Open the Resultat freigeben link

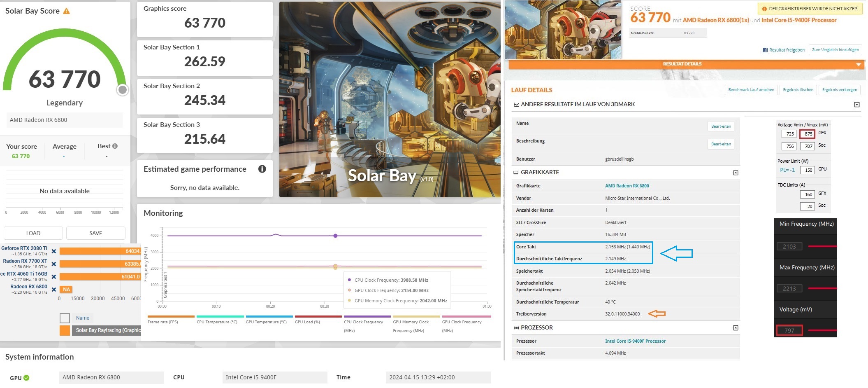click(x=787, y=50)
